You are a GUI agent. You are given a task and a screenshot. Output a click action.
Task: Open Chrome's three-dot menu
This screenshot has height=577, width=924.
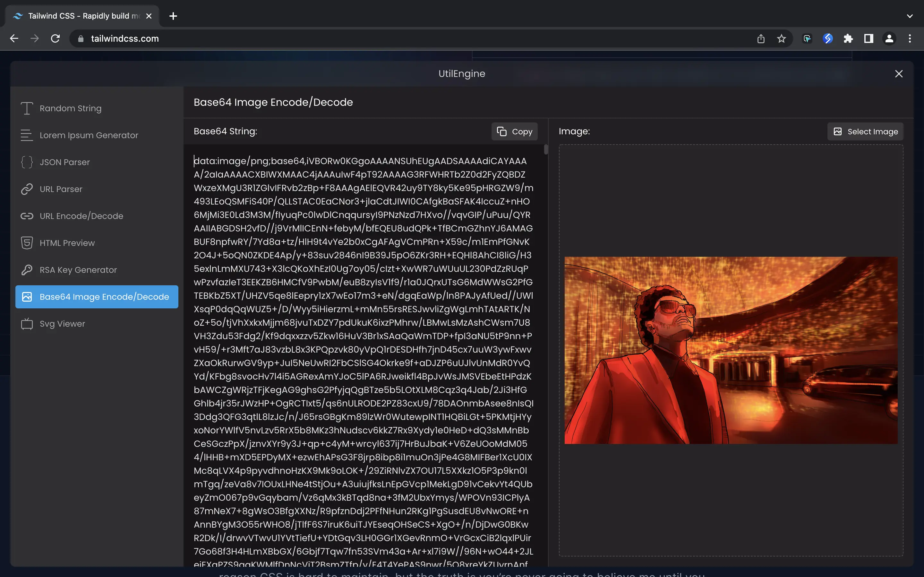(910, 38)
